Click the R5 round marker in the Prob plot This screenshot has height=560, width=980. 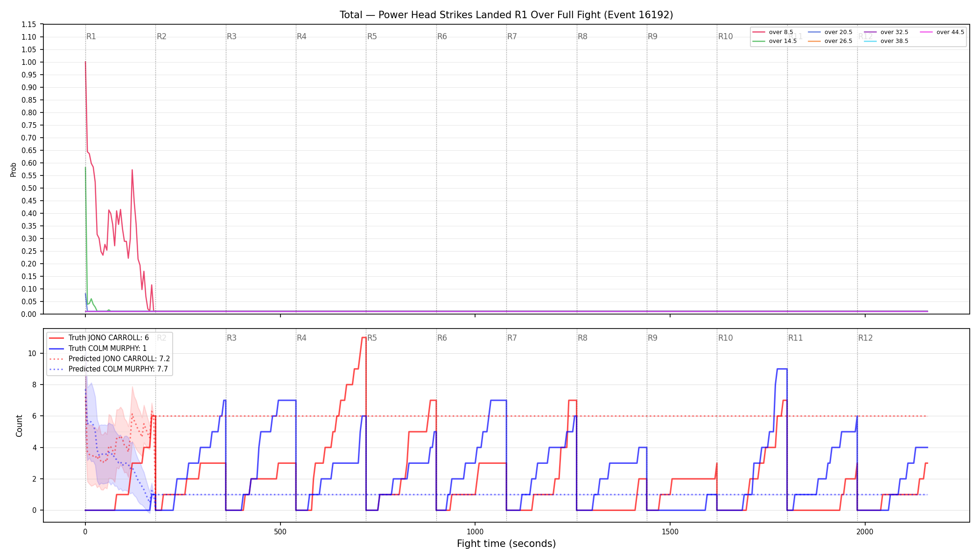point(372,36)
